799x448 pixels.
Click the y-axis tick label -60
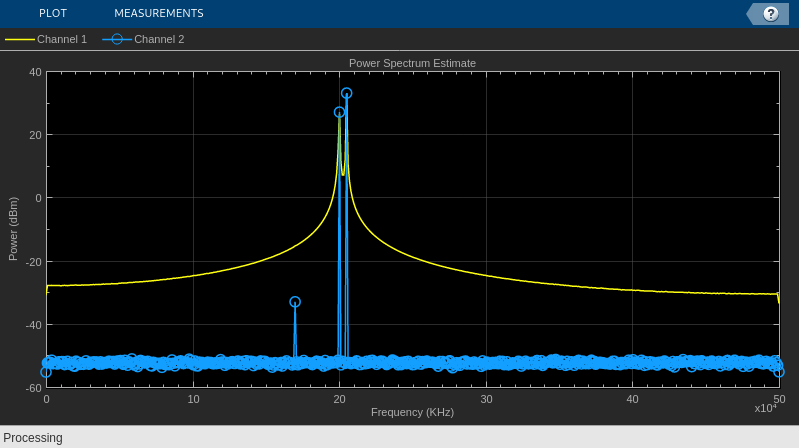[x=34, y=388]
